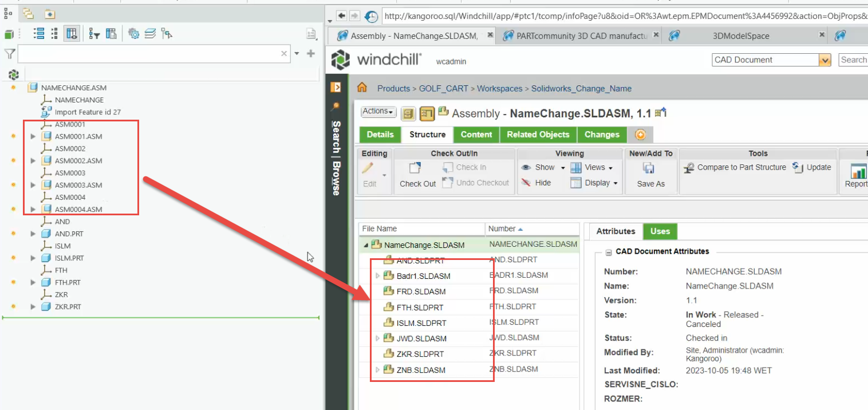The height and width of the screenshot is (410, 868).
Task: Expand the ASM0004.ASM node
Action: [x=33, y=210]
